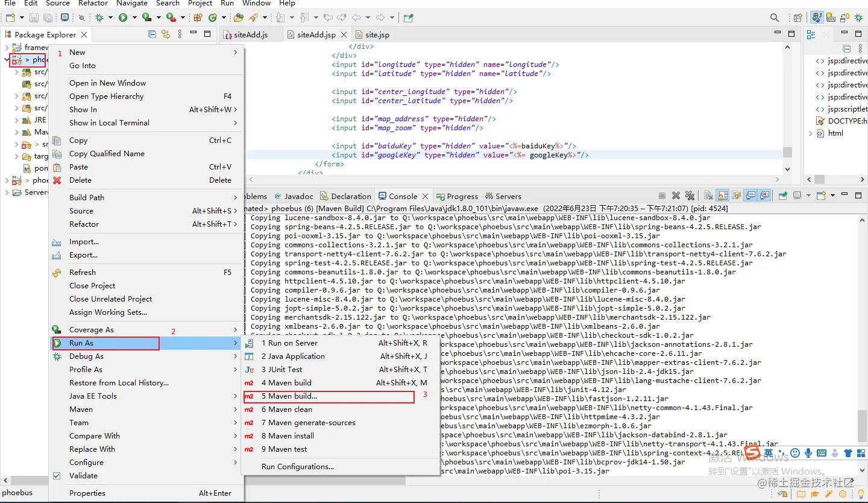Image resolution: width=868 pixels, height=503 pixels.
Task: Click the green Run toolbar button
Action: pyautogui.click(x=123, y=17)
